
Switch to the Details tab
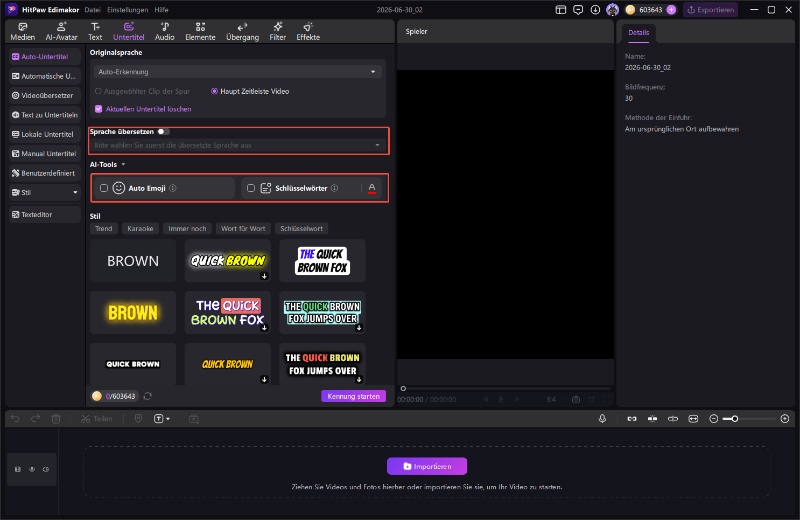(x=639, y=32)
